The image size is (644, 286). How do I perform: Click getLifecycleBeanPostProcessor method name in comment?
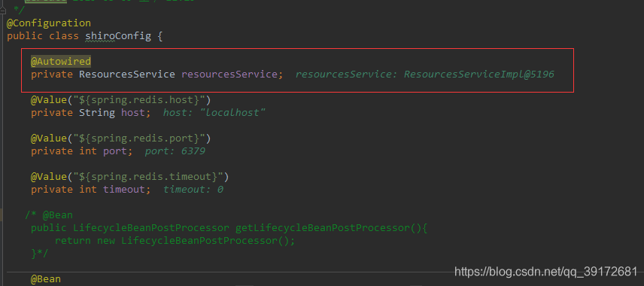323,227
